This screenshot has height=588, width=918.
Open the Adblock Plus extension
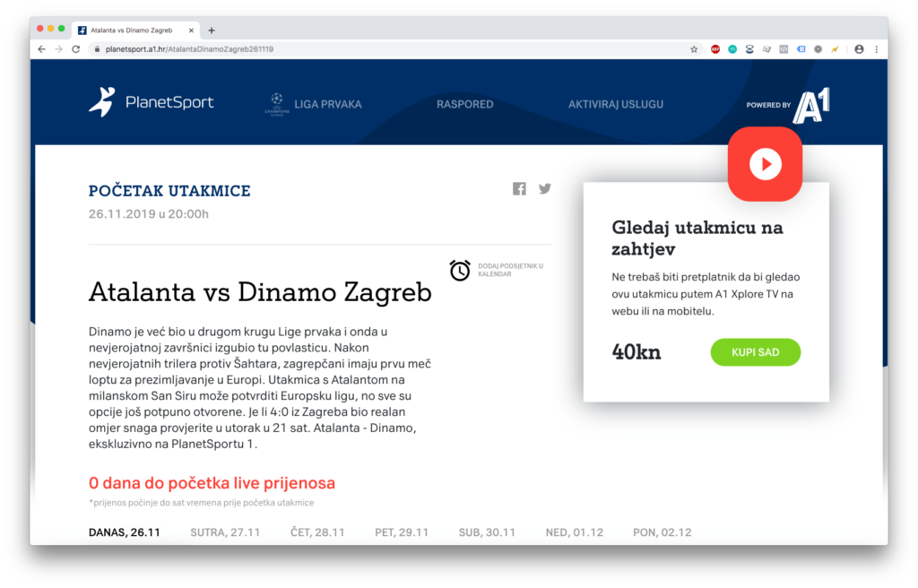pyautogui.click(x=715, y=49)
